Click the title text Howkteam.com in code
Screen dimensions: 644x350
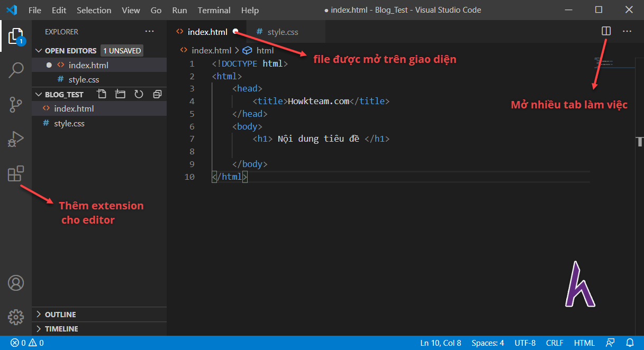click(x=319, y=101)
